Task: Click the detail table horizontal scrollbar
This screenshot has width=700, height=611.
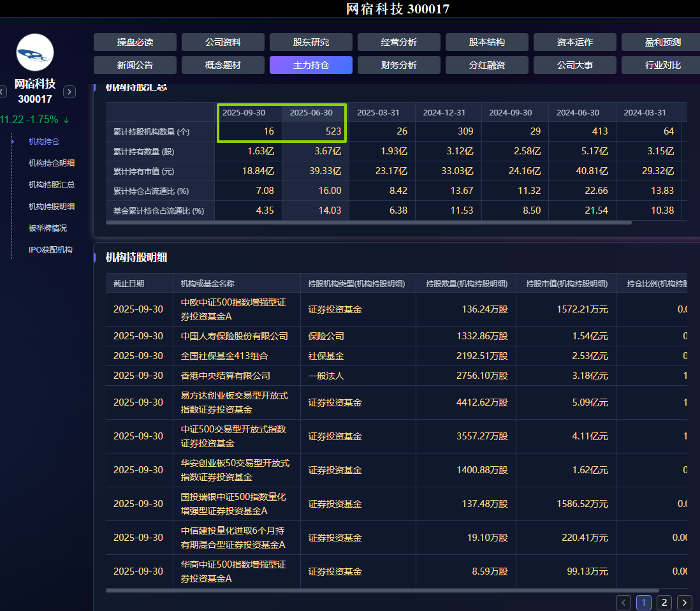Action: click(x=382, y=591)
